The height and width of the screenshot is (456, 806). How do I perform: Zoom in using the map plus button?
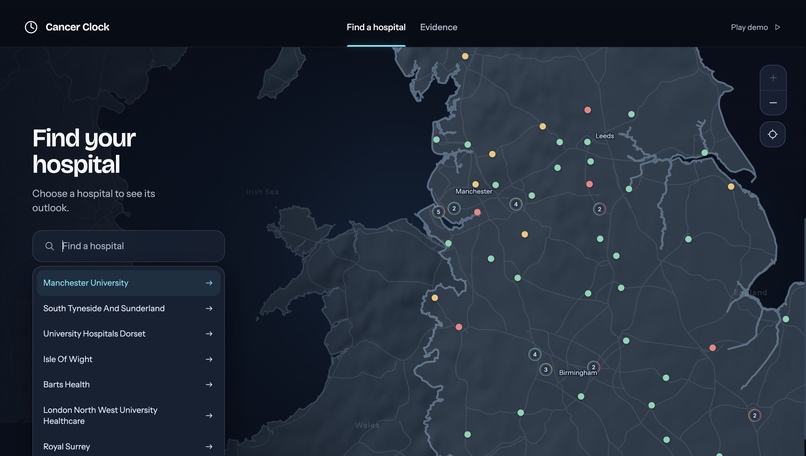pos(773,78)
